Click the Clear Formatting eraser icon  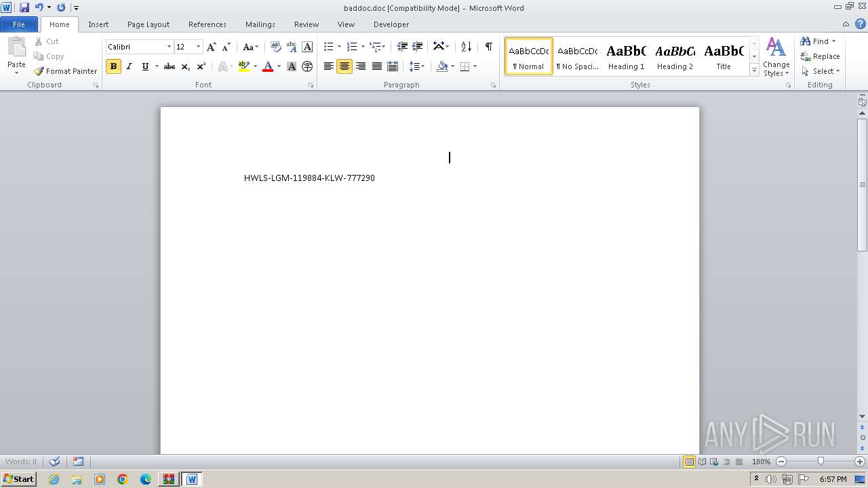(276, 47)
